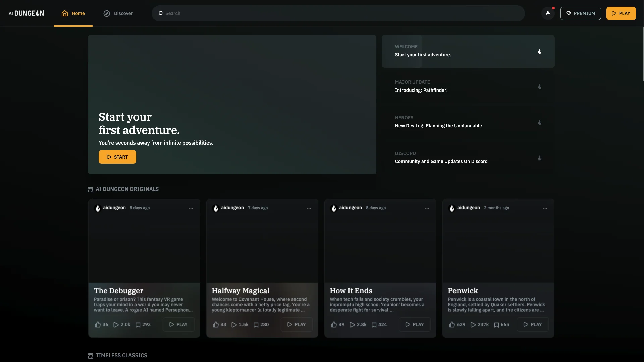Open the options menu on Halfway Magical card

tap(309, 208)
